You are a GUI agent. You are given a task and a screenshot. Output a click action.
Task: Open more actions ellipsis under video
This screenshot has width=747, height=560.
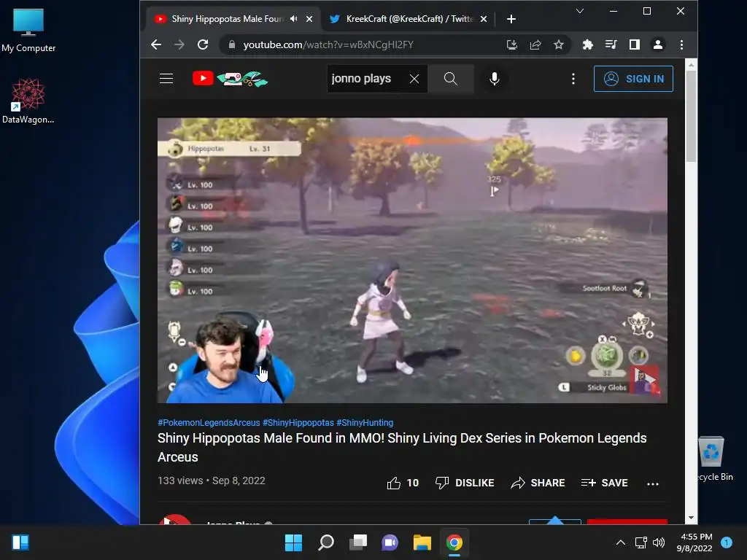point(653,484)
